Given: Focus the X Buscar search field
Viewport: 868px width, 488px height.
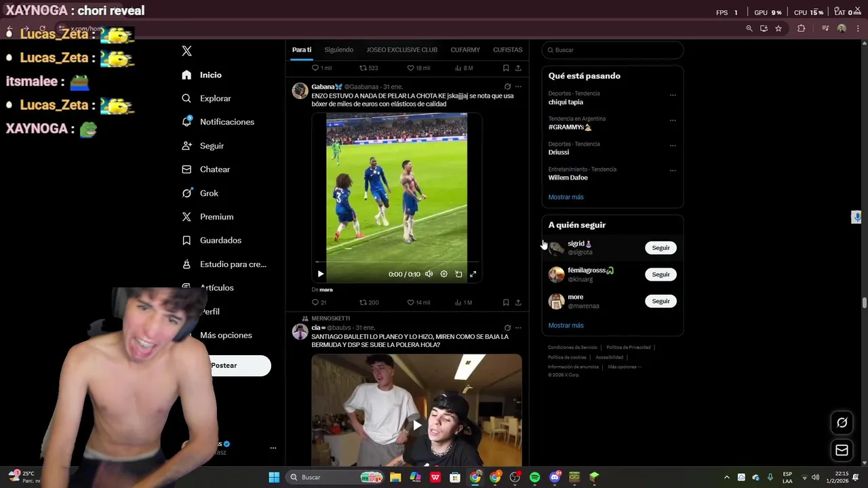Looking at the screenshot, I should coord(613,50).
